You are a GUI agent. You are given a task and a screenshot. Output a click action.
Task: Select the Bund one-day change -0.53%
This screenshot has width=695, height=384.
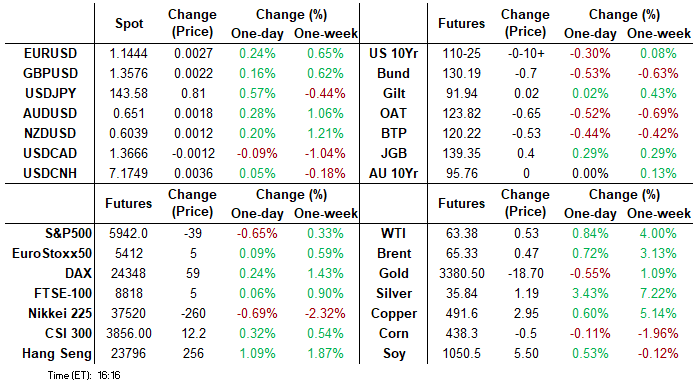(590, 74)
